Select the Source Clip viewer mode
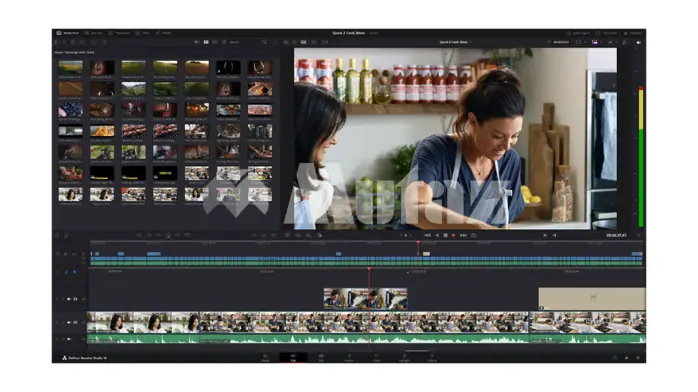Screen dimensions: 698x392 pos(286,42)
